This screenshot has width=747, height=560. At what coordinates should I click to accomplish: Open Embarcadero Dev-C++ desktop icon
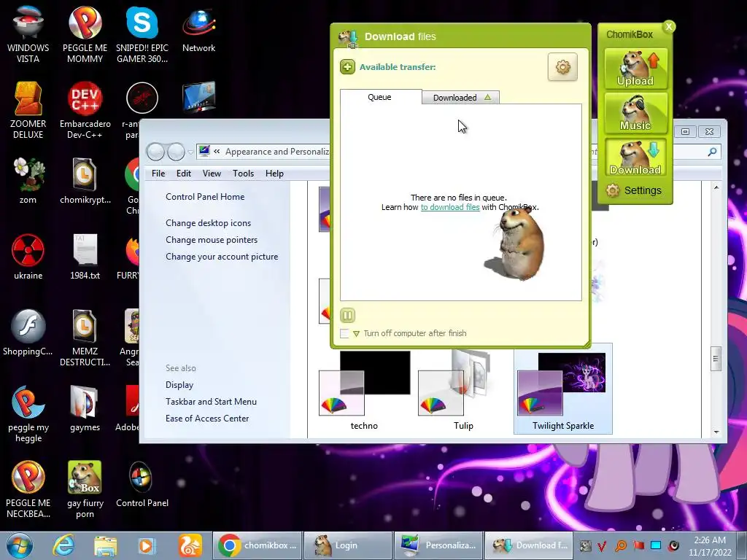(85, 109)
